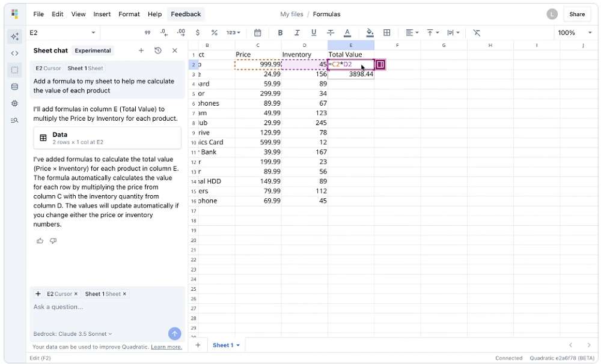The image size is (601, 364).
Task: Insert date using the calendar icon
Action: 258,33
